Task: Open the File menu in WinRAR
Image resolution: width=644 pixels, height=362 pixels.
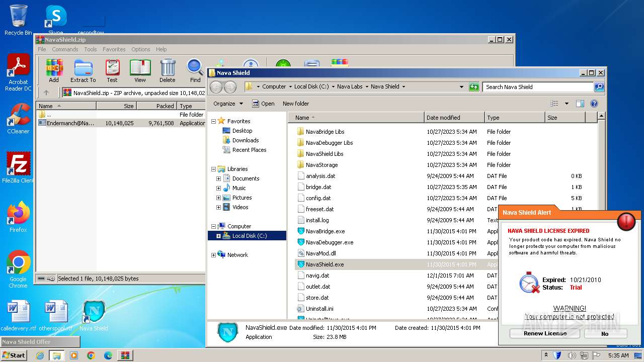Action: pos(42,49)
